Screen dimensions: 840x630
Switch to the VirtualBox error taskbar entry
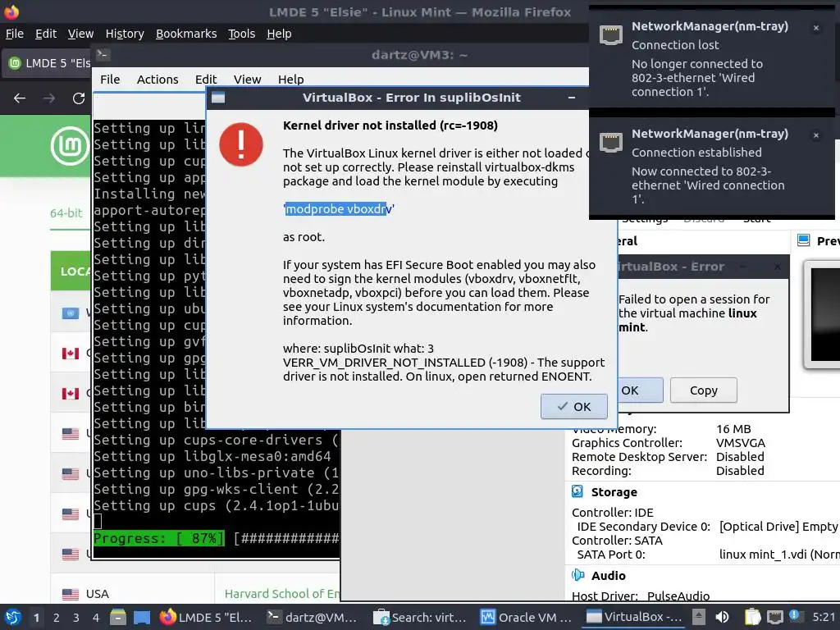[x=635, y=618]
